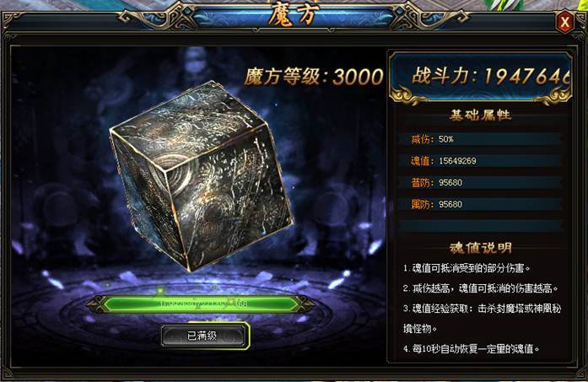Click description line 3 about 魂值经验获取
The image size is (588, 382).
coord(483,319)
